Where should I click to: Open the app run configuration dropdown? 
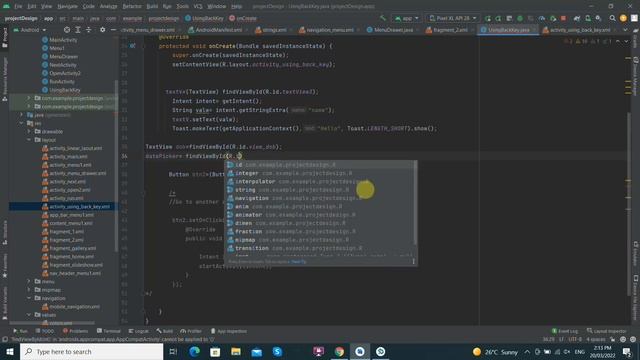click(407, 18)
